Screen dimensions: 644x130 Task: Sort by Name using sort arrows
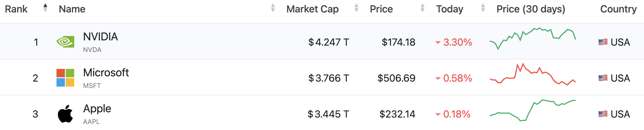coord(273,8)
